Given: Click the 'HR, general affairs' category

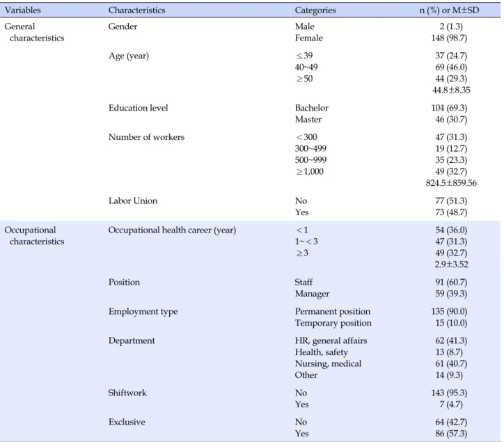Looking at the screenshot, I should click(331, 341).
